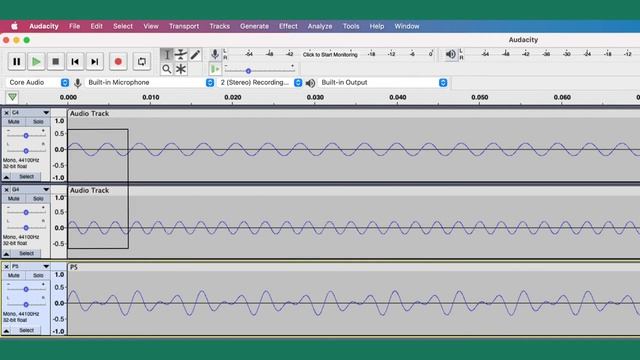The width and height of the screenshot is (640, 360).
Task: Select the Zoom (magnifier) tool
Action: point(167,69)
